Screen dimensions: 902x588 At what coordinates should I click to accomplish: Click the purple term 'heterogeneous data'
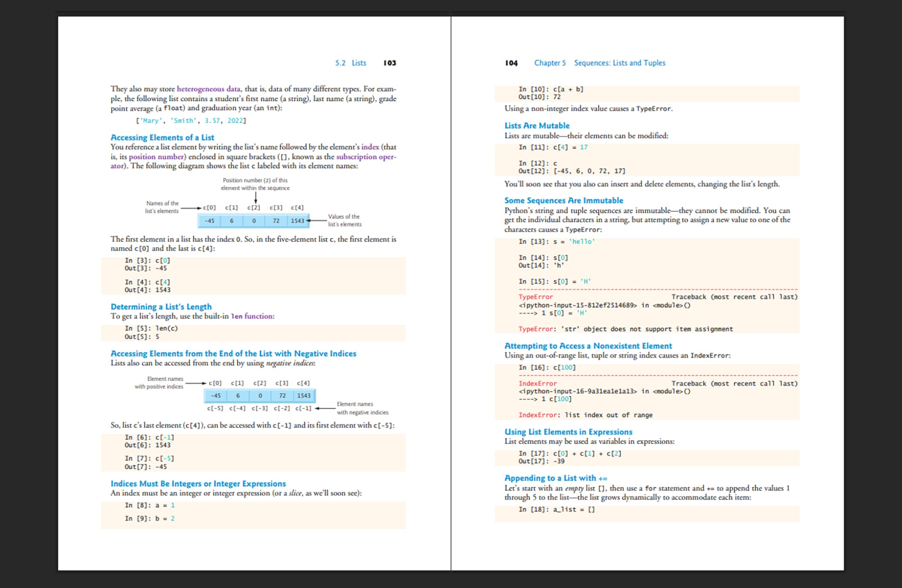click(x=209, y=89)
